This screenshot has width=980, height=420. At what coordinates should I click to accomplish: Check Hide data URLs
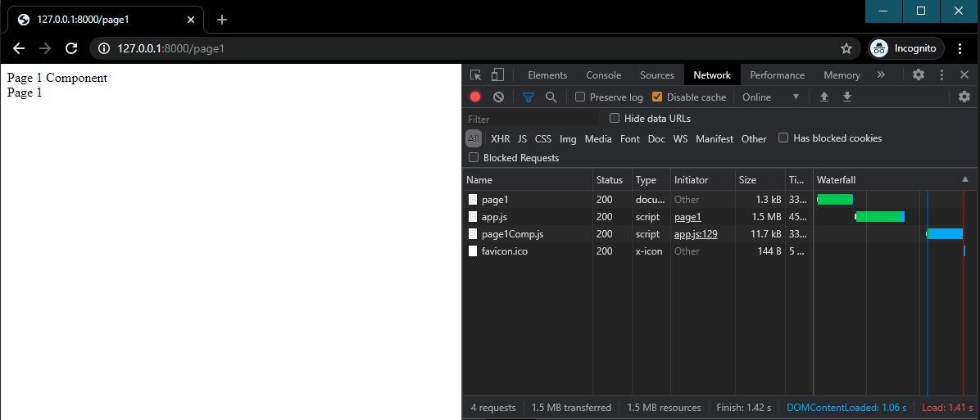pyautogui.click(x=615, y=118)
